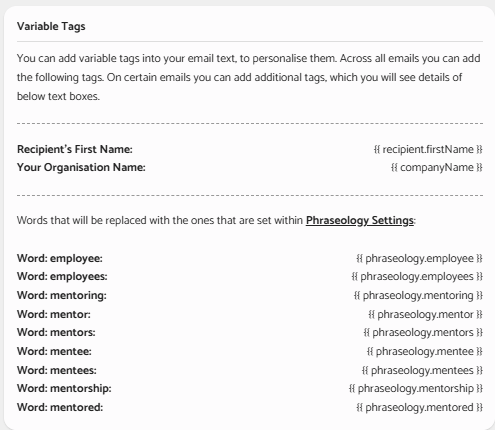Select the phraseology.mentees tag

click(x=422, y=370)
